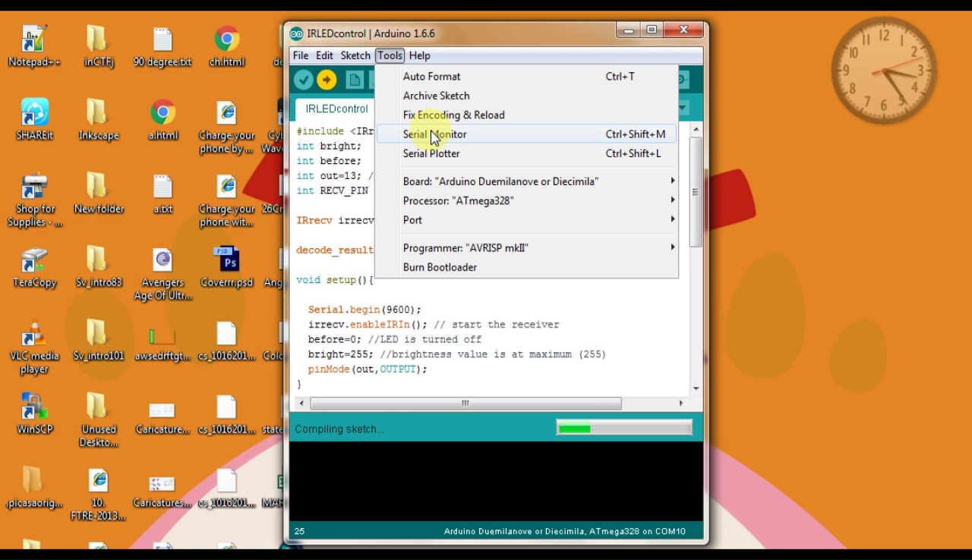Open the Inkscape folder icon
The width and height of the screenshot is (972, 560).
tap(99, 120)
